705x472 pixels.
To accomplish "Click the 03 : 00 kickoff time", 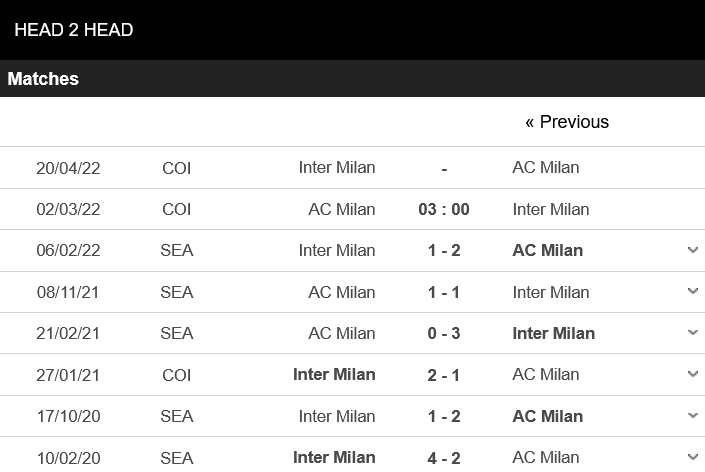I will pos(444,209).
